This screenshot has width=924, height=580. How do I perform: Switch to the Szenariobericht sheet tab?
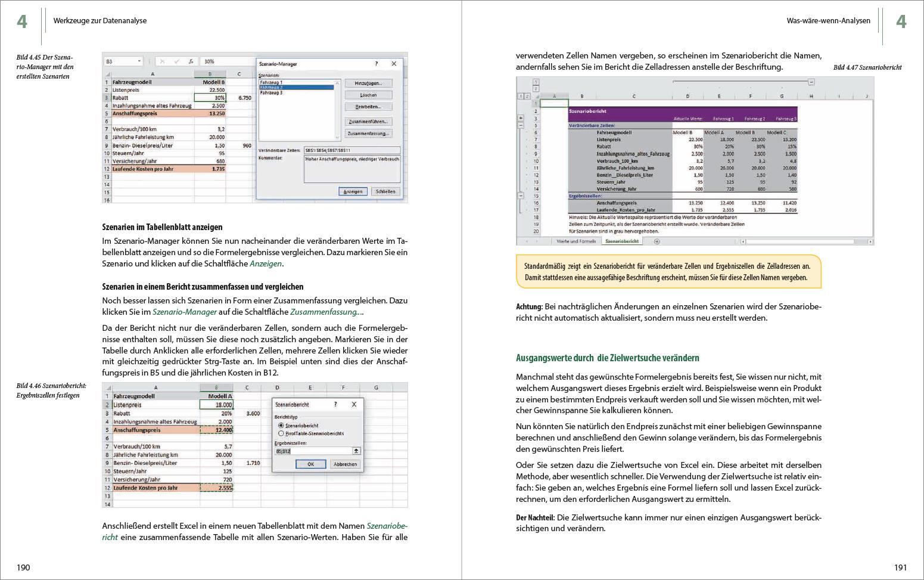622,241
